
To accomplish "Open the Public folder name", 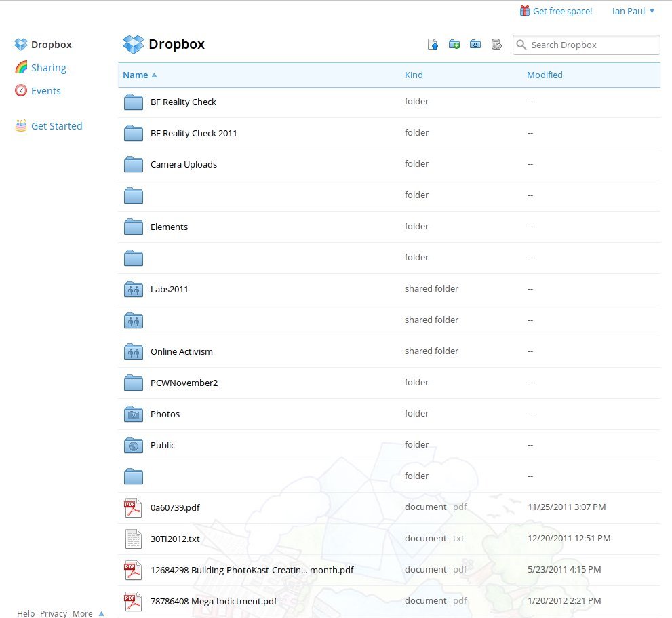I will [x=163, y=445].
